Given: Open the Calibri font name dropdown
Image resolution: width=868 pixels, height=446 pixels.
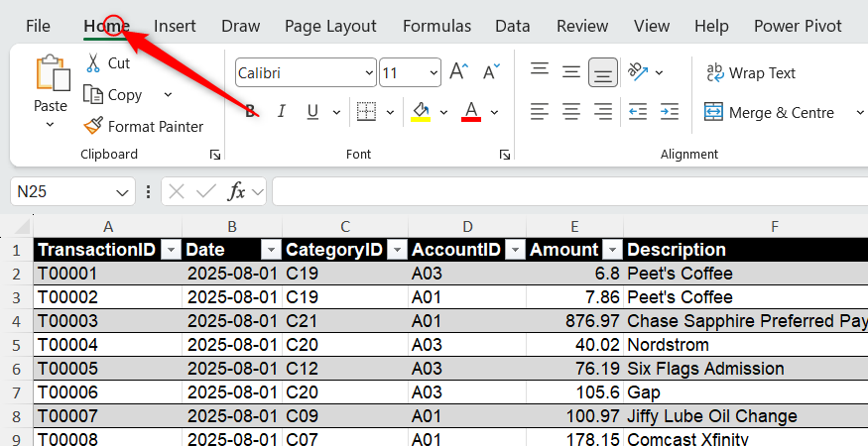Looking at the screenshot, I should 370,72.
